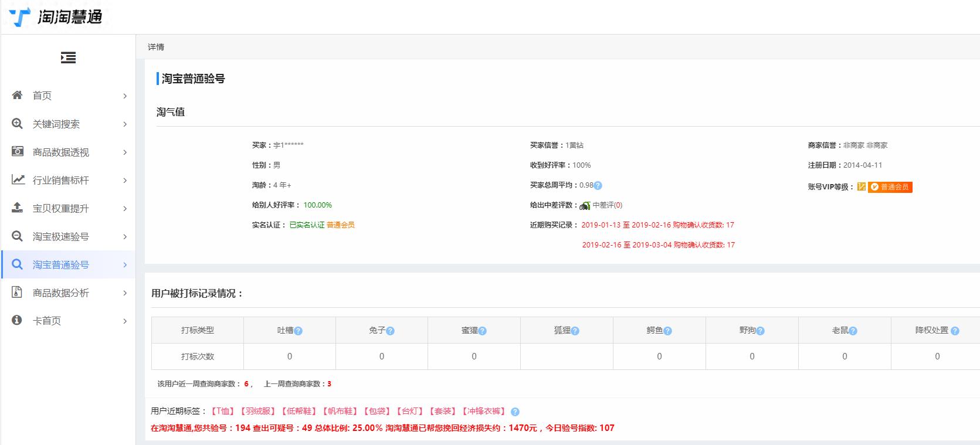Click the 【羽绒服】 tag

point(257,412)
